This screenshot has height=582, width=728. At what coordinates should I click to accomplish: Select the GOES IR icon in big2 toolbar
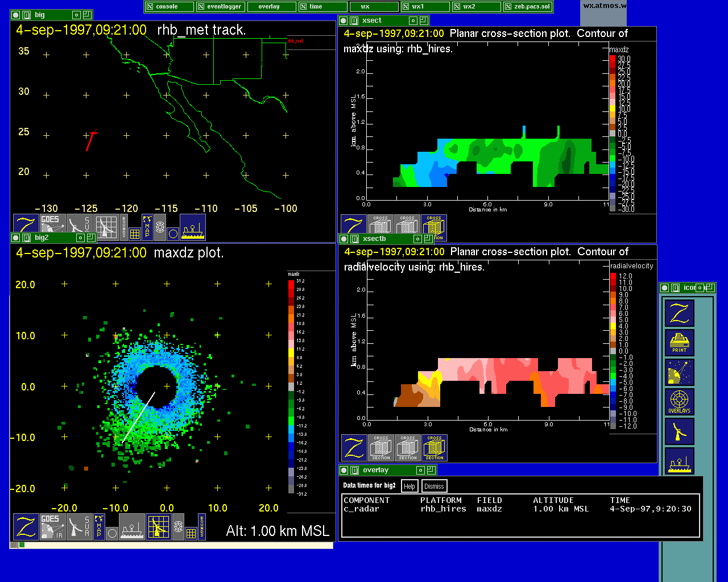click(52, 526)
